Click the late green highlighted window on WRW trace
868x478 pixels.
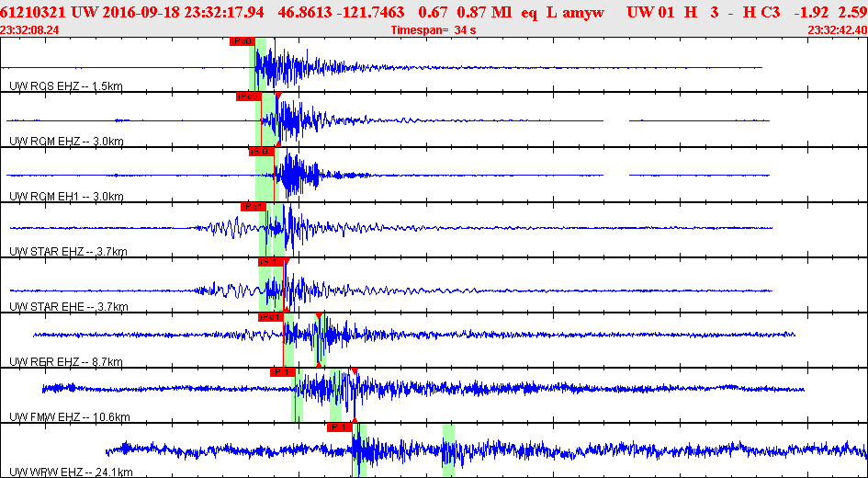(448, 450)
